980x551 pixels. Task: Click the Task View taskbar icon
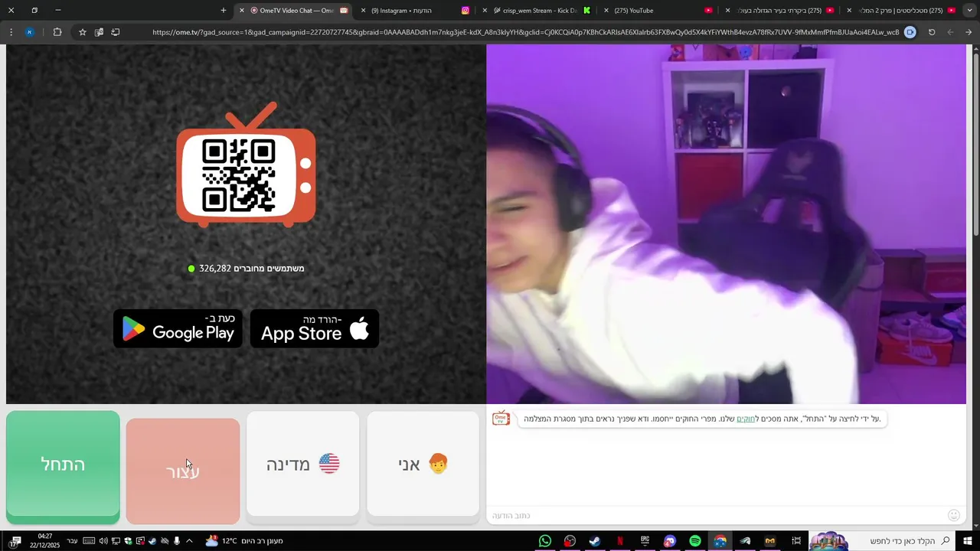796,541
